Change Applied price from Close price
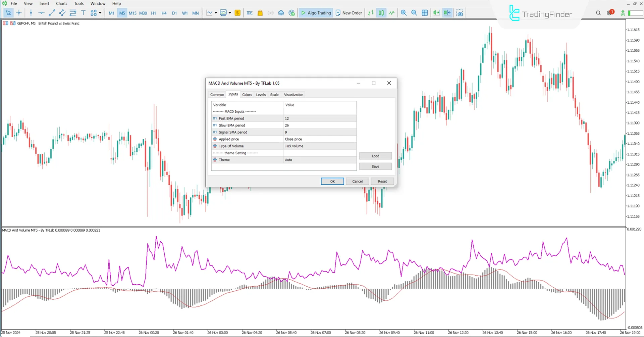644x337 pixels. (x=320, y=139)
